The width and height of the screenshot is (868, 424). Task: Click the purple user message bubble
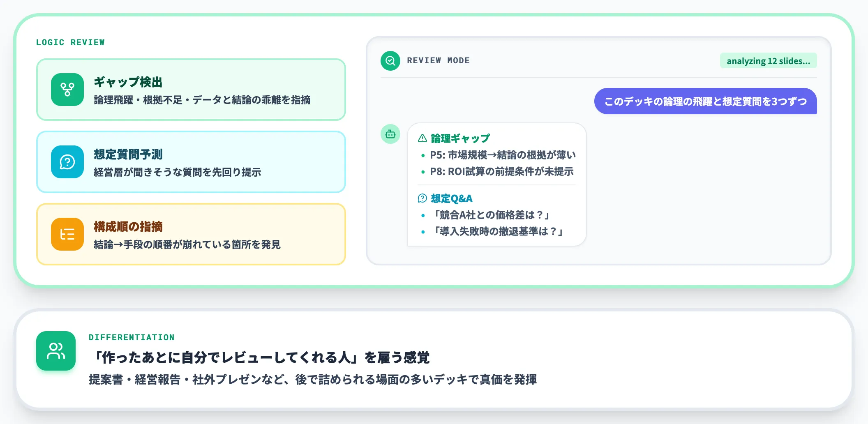coord(706,101)
